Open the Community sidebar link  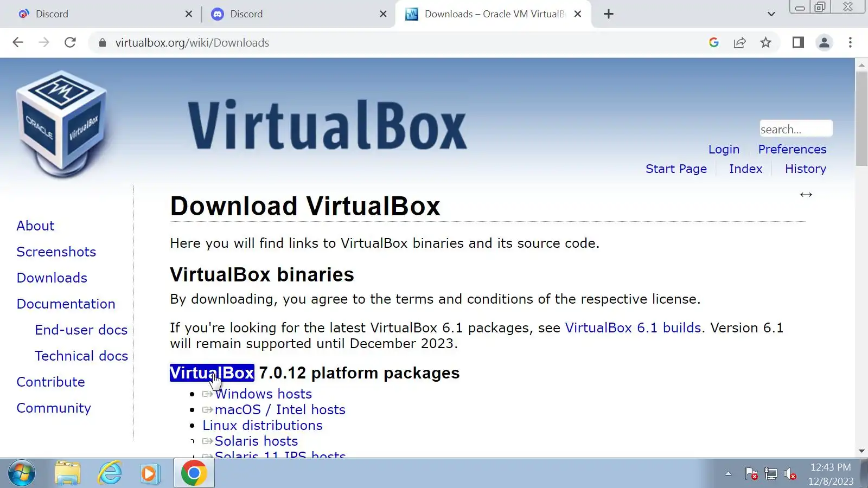point(54,408)
